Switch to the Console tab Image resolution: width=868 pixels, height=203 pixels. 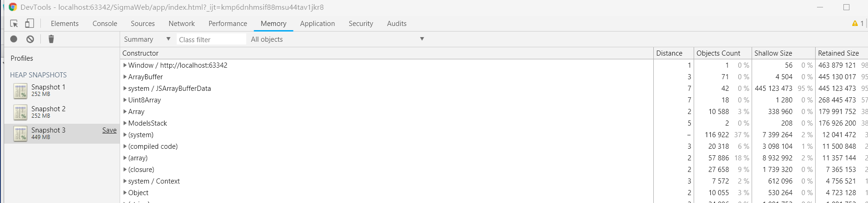[x=105, y=24]
